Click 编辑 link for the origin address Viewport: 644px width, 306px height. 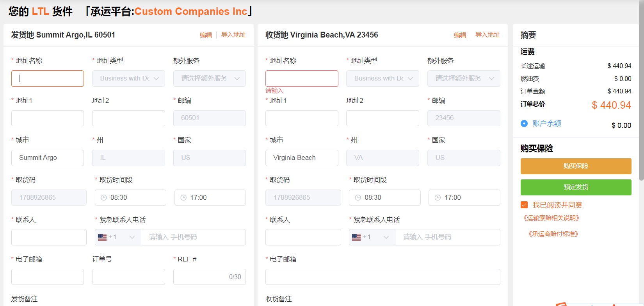[x=206, y=35]
